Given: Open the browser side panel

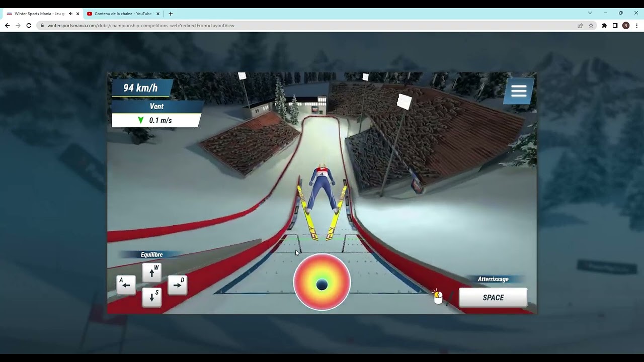Looking at the screenshot, I should click(615, 25).
